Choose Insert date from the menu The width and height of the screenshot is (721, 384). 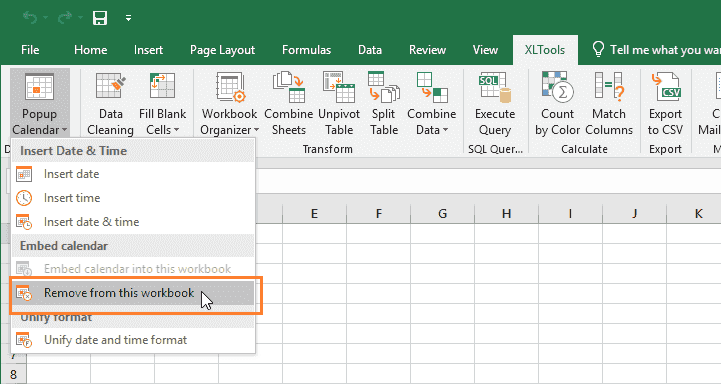point(132,174)
